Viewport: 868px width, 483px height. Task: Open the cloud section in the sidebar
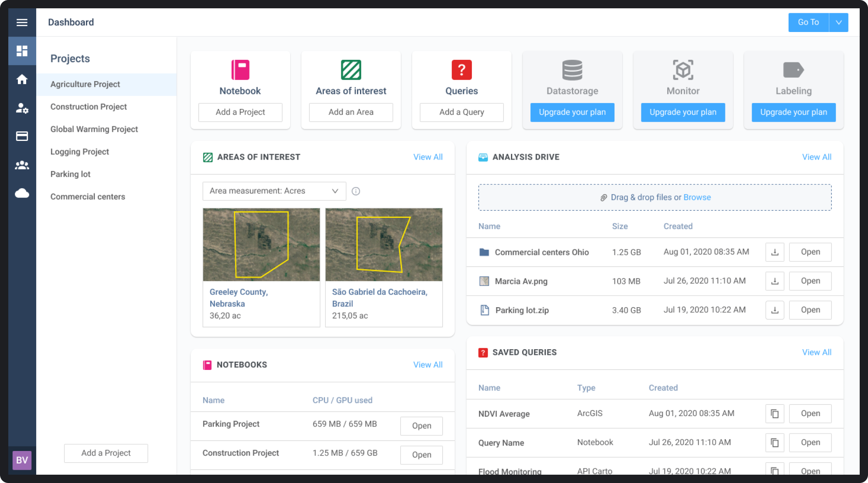[x=22, y=193]
